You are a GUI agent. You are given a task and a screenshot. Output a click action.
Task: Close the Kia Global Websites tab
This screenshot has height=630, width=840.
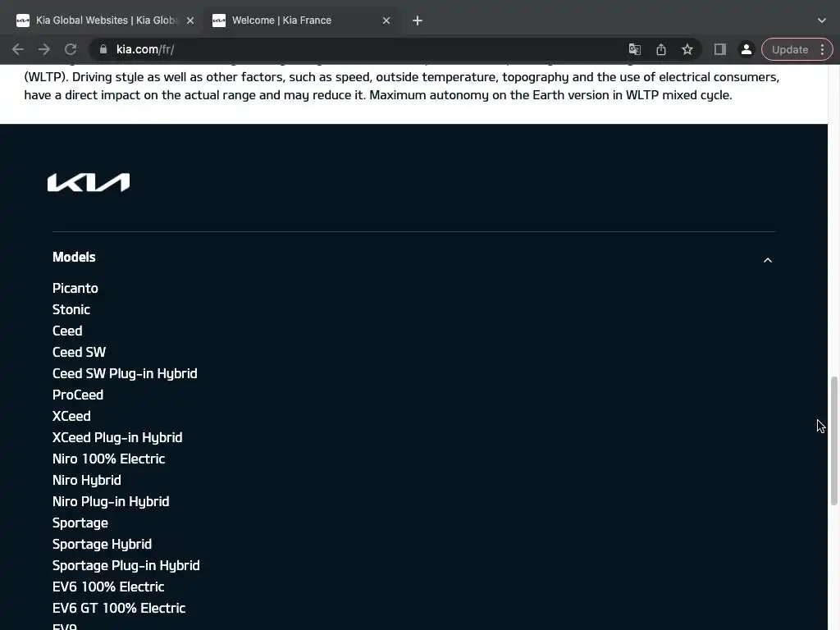190,21
